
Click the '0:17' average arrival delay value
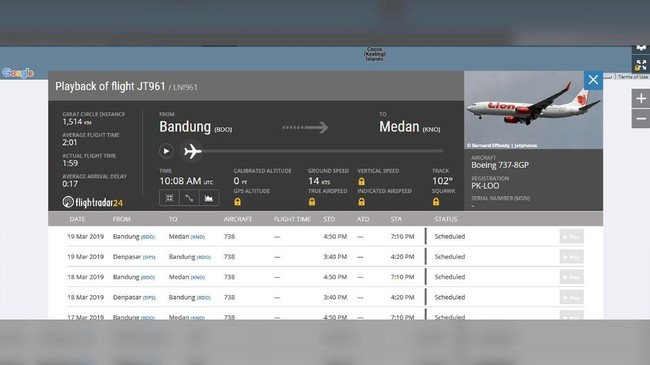[x=70, y=184]
